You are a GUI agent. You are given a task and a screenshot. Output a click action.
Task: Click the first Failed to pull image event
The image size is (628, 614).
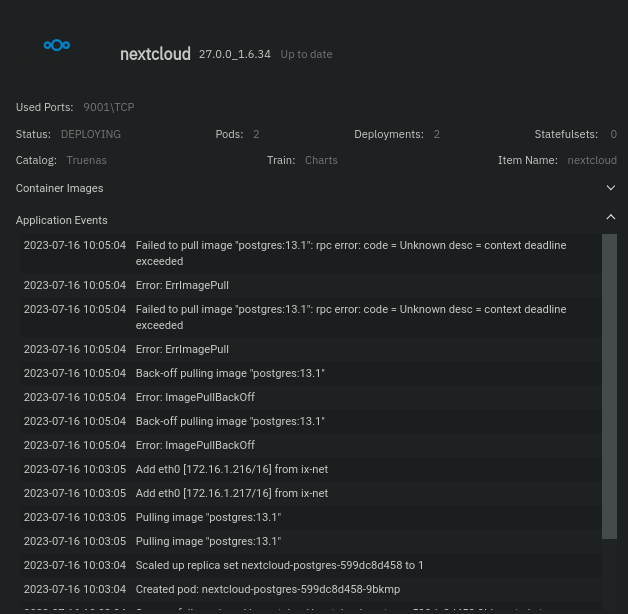(310, 254)
